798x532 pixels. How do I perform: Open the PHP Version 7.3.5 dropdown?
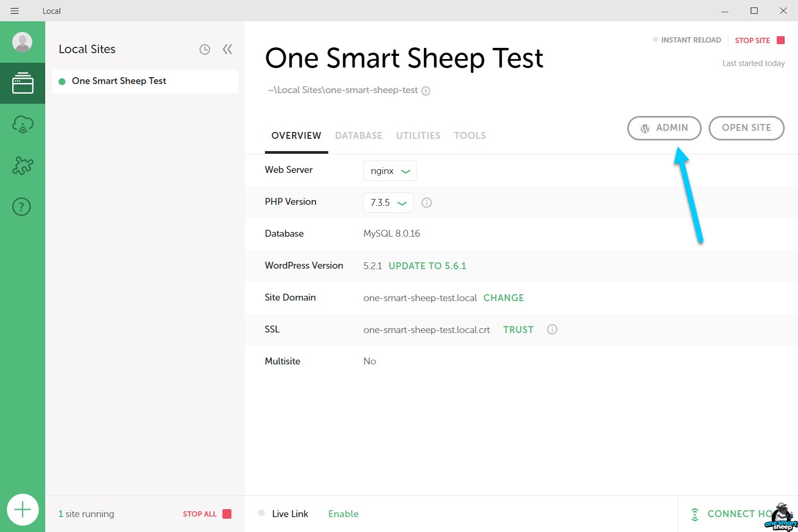pos(388,203)
